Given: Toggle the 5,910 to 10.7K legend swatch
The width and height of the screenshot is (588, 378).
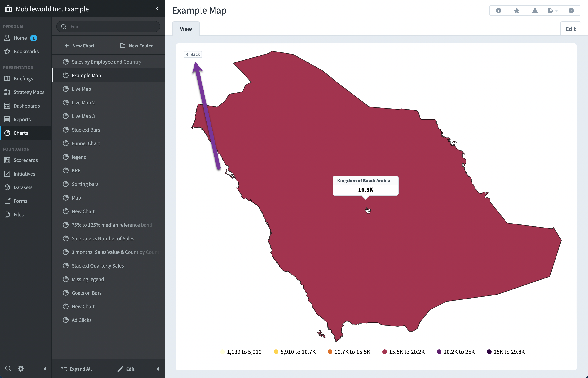Looking at the screenshot, I should click(x=276, y=352).
